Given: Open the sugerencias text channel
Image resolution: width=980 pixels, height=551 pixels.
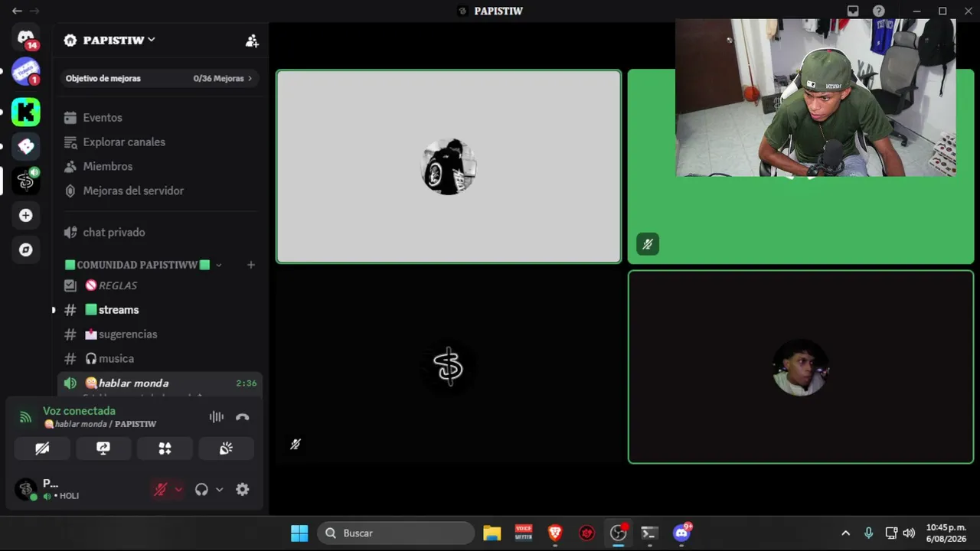Looking at the screenshot, I should [x=161, y=334].
